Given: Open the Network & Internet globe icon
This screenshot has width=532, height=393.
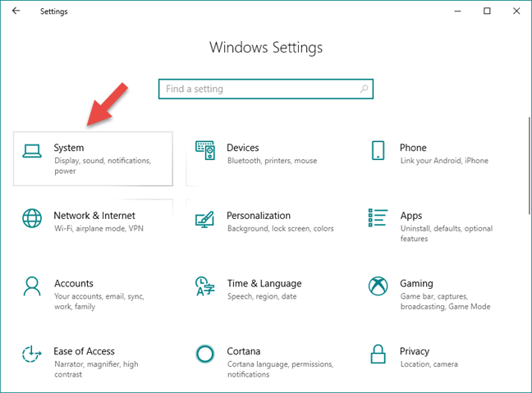Looking at the screenshot, I should tap(32, 218).
